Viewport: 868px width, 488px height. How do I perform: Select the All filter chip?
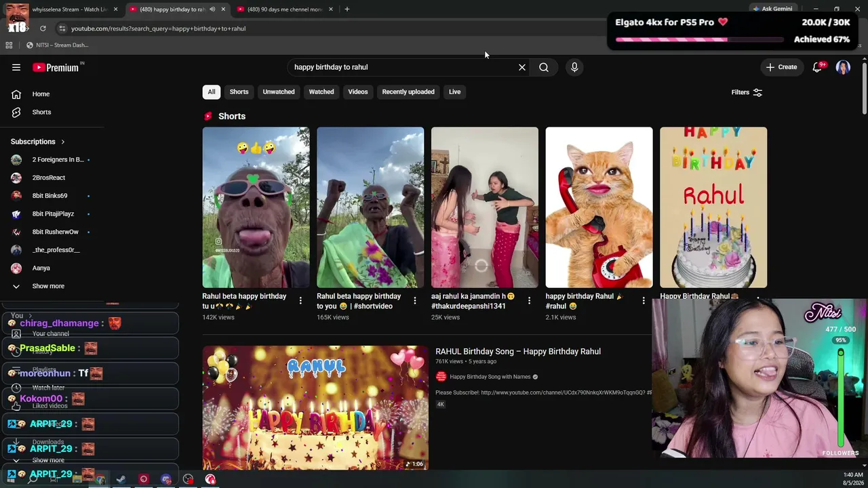click(x=212, y=92)
